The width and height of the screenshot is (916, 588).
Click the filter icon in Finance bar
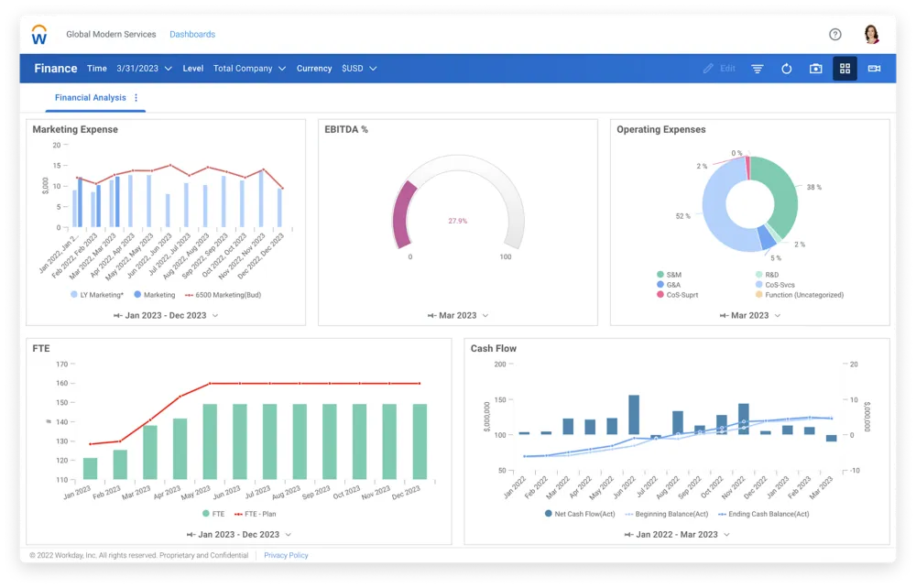(x=758, y=69)
